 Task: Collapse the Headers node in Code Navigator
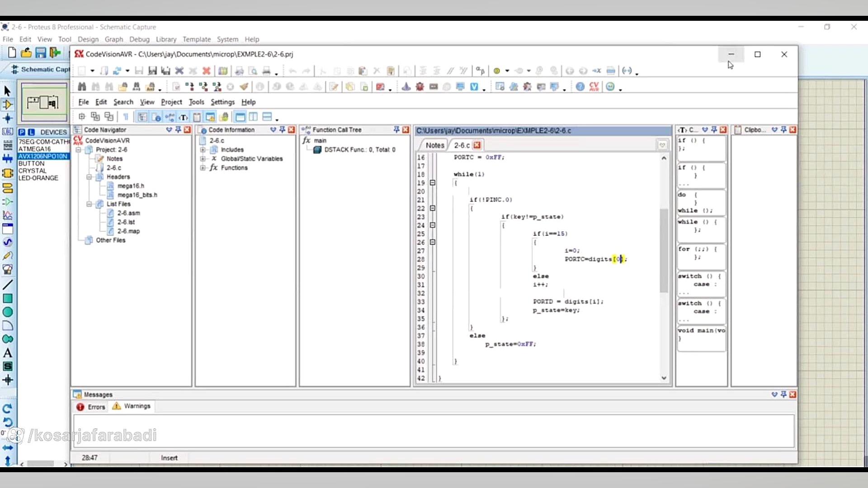pyautogui.click(x=89, y=177)
